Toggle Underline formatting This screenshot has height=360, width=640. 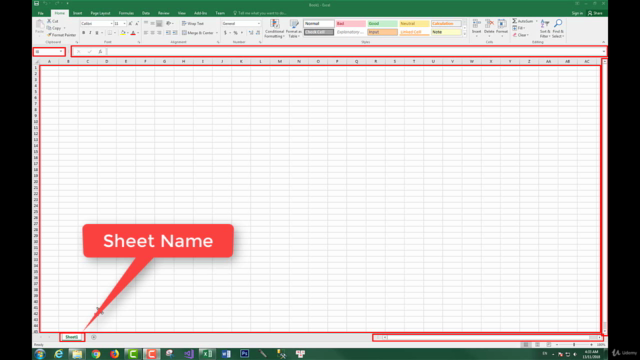point(97,33)
